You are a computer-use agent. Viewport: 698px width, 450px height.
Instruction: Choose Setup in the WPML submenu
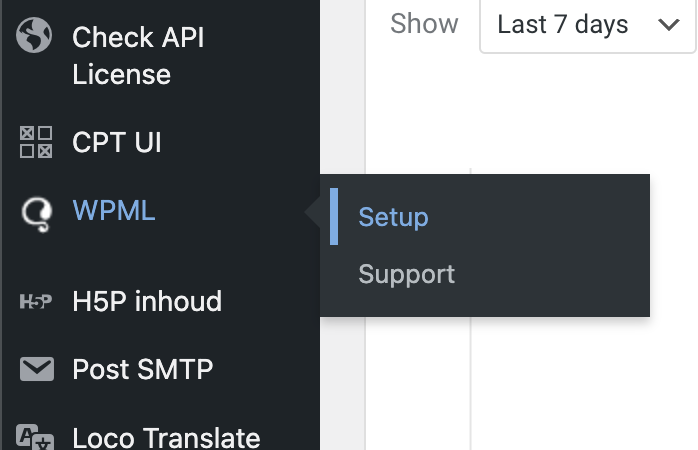click(394, 217)
